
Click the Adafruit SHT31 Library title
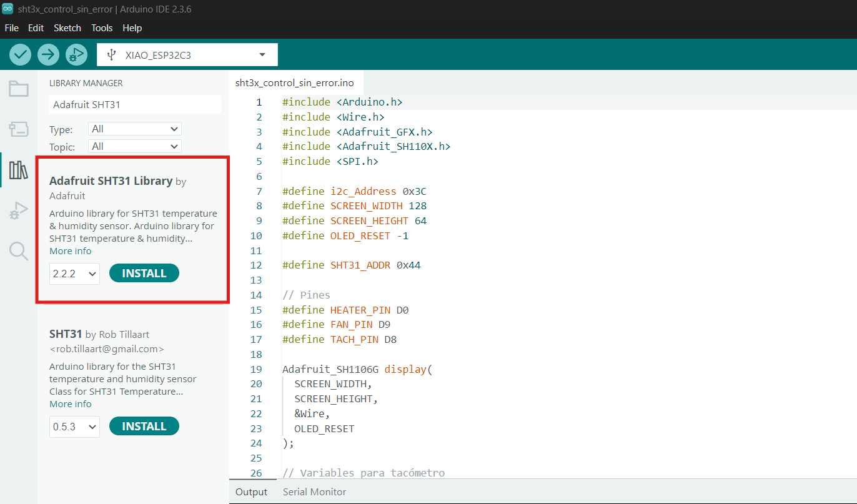(x=111, y=181)
